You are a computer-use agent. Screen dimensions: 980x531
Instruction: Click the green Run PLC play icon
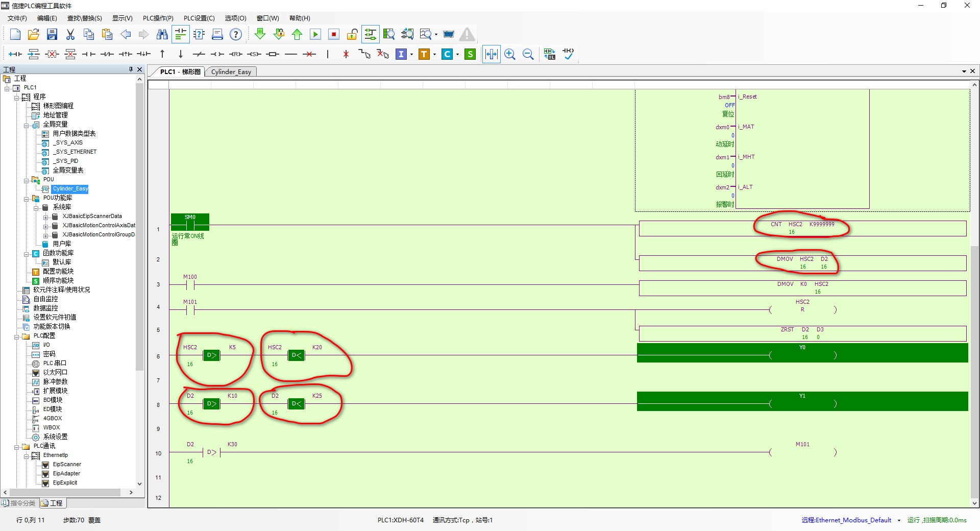[x=315, y=34]
